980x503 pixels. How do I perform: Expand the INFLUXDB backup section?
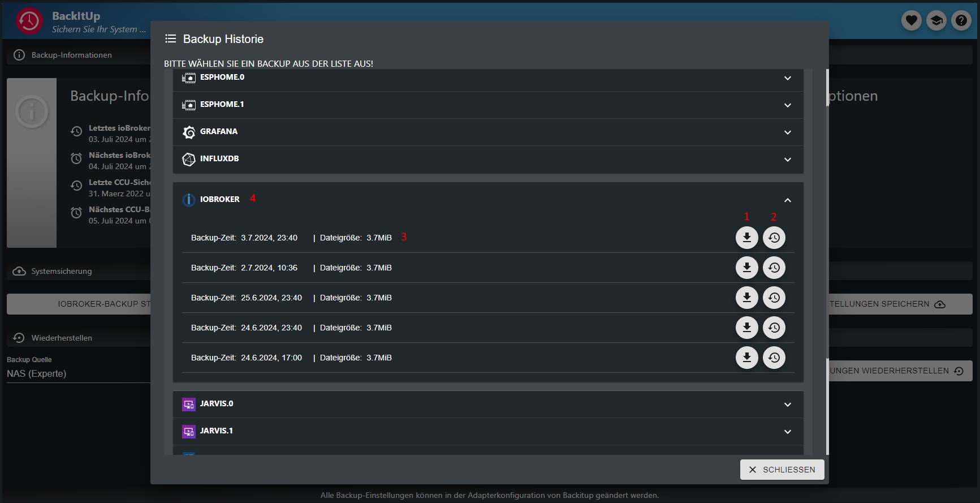tap(787, 160)
